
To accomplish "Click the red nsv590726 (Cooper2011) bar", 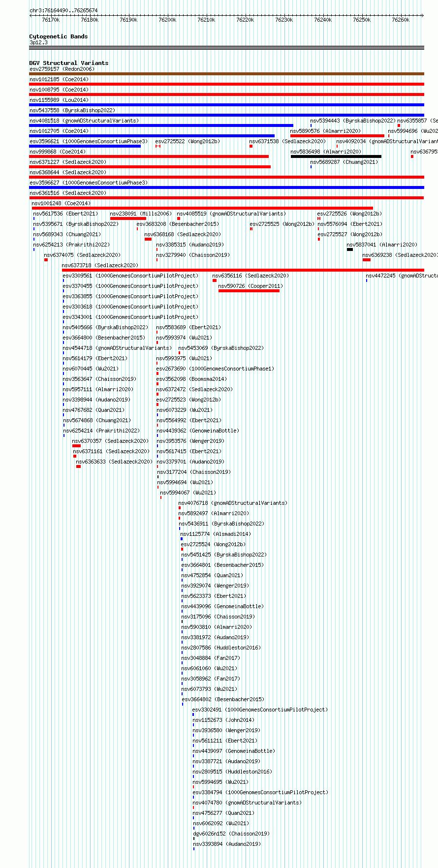I will click(x=249, y=291).
